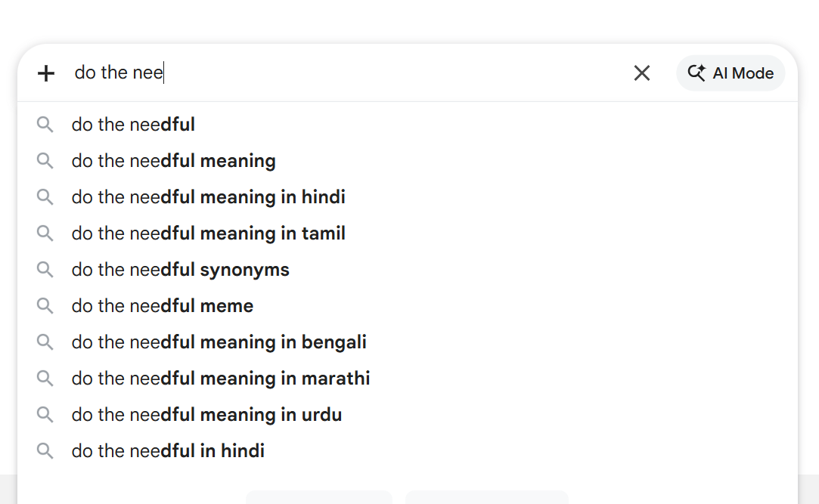Click magnifier icon beside synonyms suggestion
Viewport: 819px width, 504px height.
45,270
